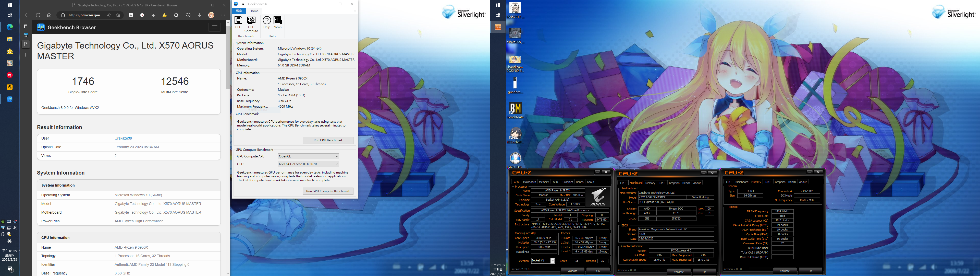Open the quick access toolbar dropdown in Geekbench 6
The image size is (980, 276).
[243, 4]
